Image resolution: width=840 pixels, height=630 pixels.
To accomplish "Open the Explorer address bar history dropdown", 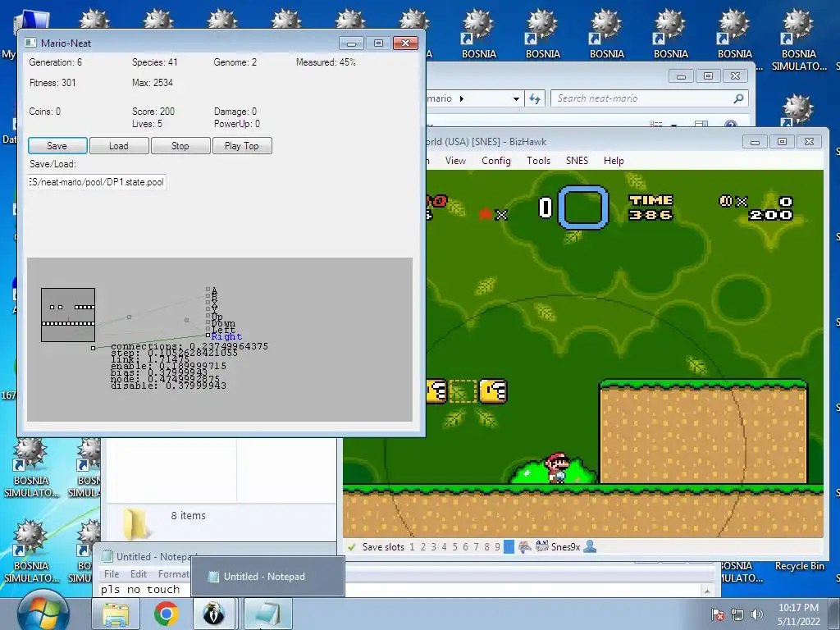I will point(516,98).
